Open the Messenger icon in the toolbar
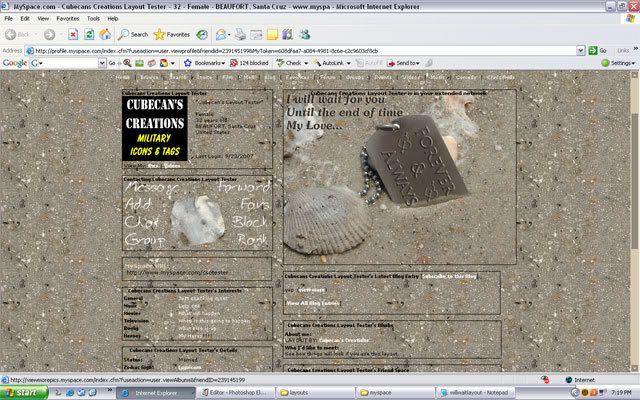Viewport: 640px width, 400px height. 304,35
